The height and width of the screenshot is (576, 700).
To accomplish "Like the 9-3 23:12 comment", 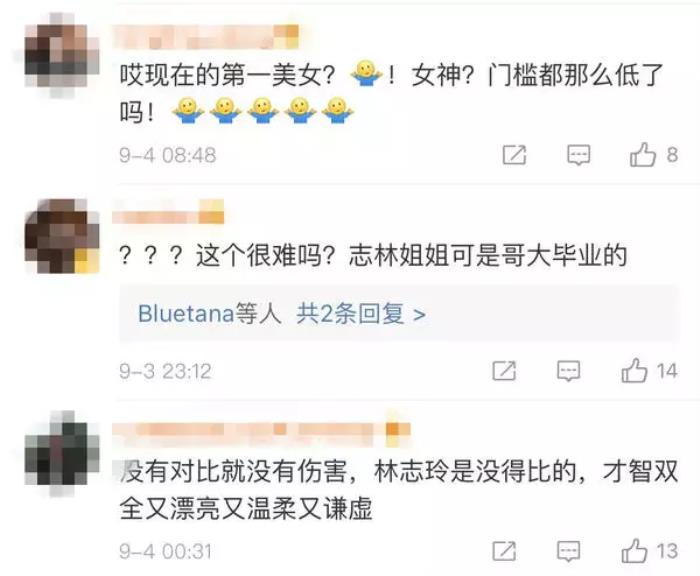I will (634, 371).
